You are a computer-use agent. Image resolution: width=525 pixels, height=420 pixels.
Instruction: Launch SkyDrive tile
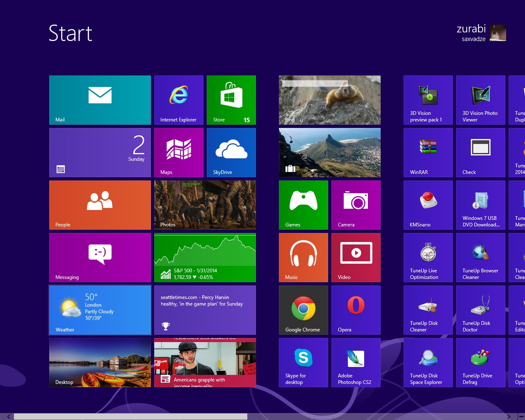(x=231, y=153)
